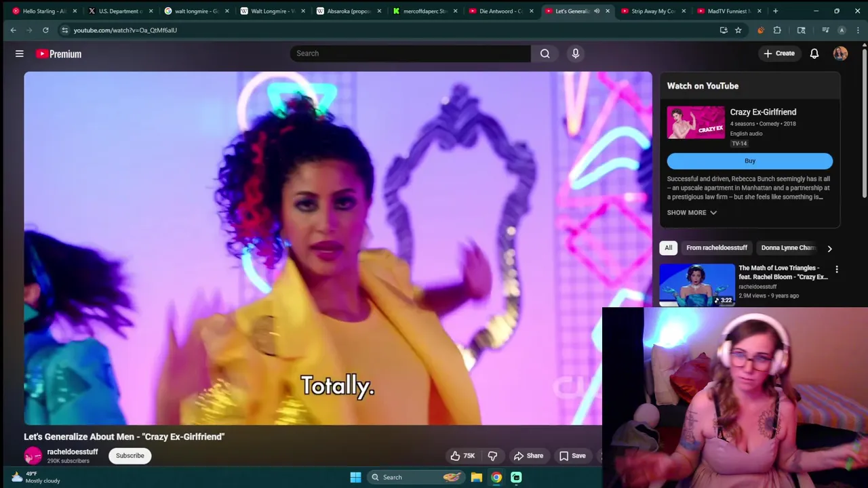
Task: Open Chrome profile avatar button
Action: (842, 30)
